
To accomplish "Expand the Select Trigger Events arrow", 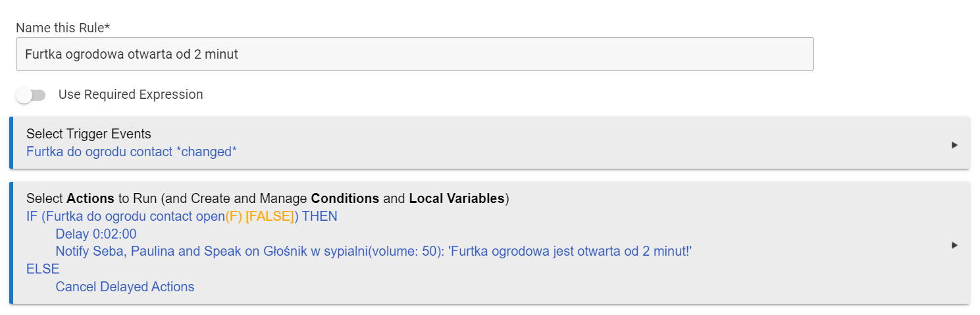I will tap(954, 145).
